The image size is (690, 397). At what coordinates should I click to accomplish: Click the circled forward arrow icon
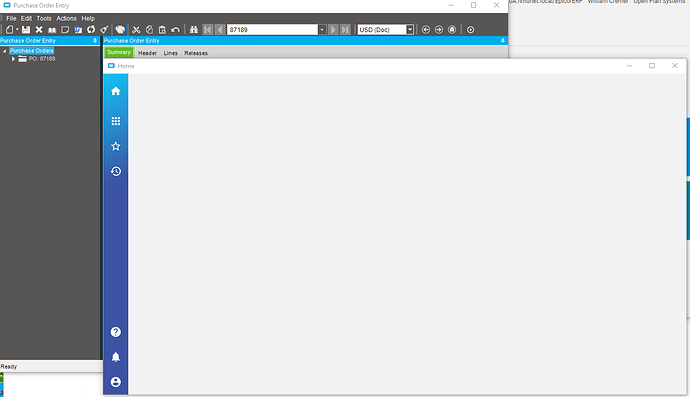click(x=439, y=29)
